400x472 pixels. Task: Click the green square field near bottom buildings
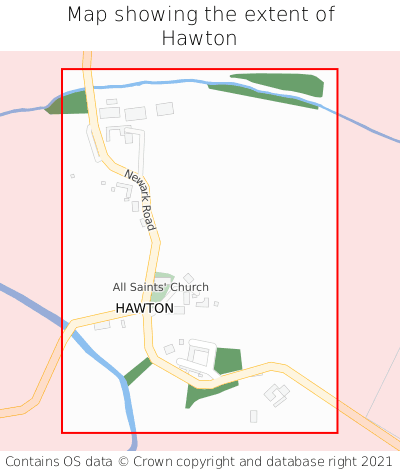[228, 361]
